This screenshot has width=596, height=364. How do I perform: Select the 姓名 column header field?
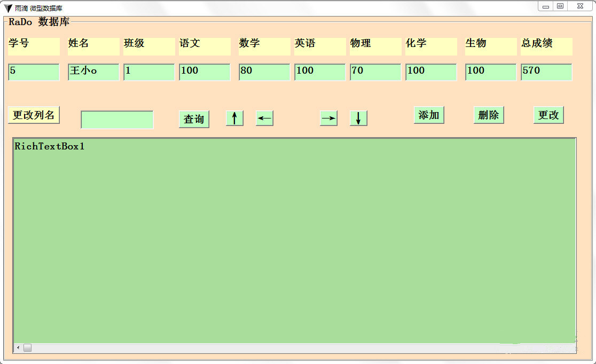93,46
